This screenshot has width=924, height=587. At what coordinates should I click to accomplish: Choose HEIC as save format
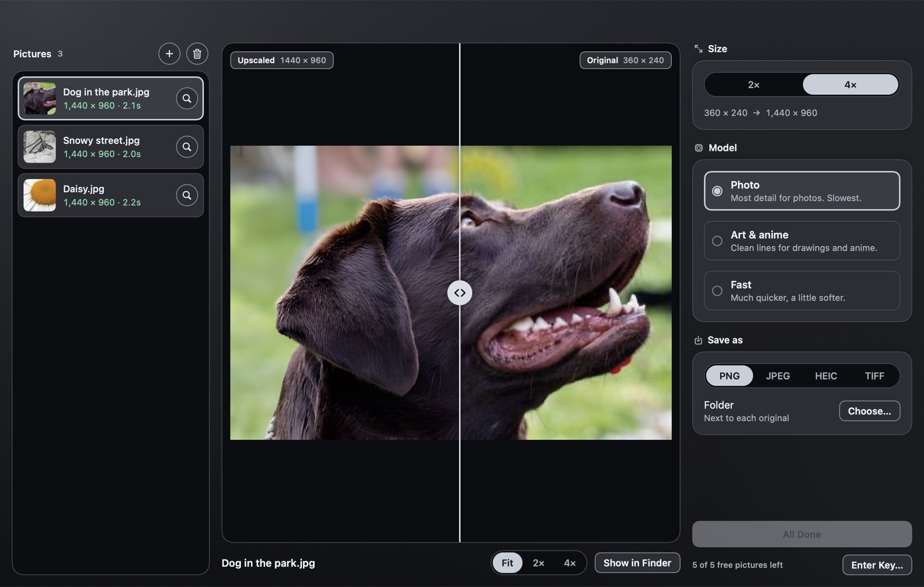(826, 376)
